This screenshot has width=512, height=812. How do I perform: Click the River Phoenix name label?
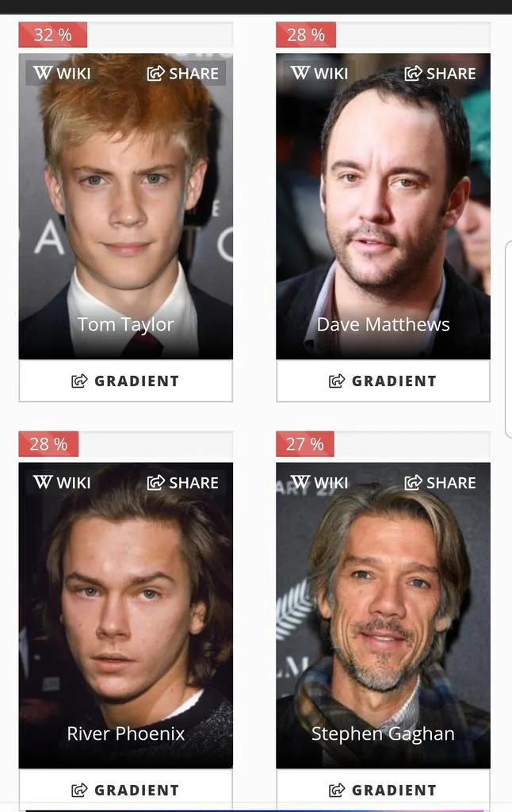126,733
